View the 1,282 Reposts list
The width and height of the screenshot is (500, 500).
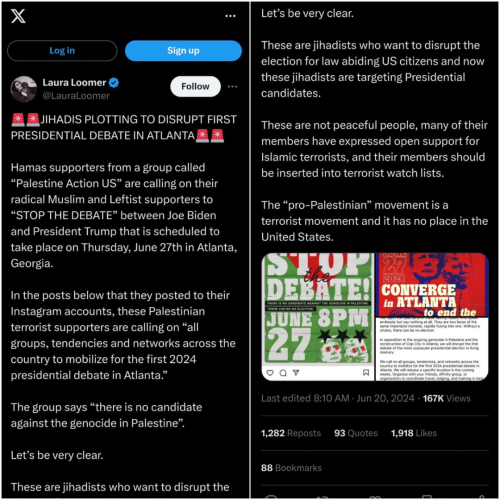[291, 433]
